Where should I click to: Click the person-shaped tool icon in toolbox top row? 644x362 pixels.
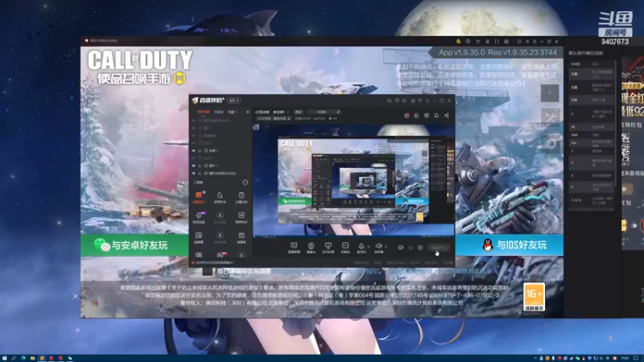tap(220, 196)
